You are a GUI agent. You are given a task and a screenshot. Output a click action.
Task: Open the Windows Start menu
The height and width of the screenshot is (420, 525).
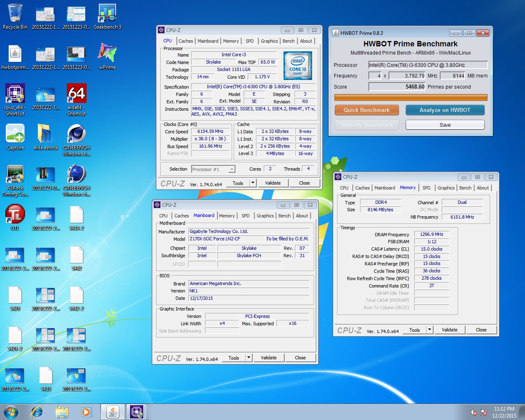pyautogui.click(x=11, y=412)
